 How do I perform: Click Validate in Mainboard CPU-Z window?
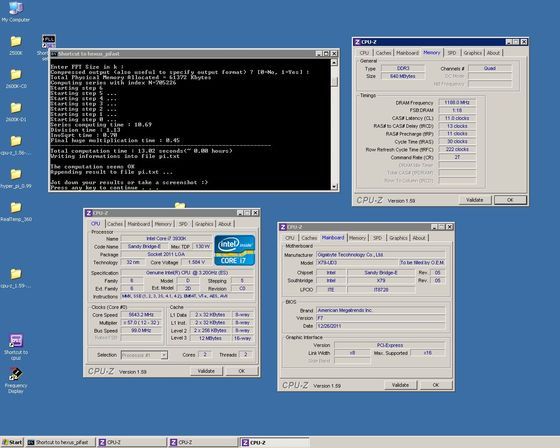click(x=400, y=385)
